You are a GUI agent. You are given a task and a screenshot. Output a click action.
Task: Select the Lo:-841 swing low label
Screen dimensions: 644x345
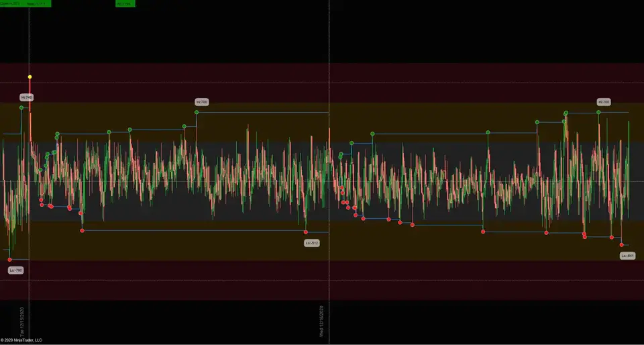(x=627, y=256)
